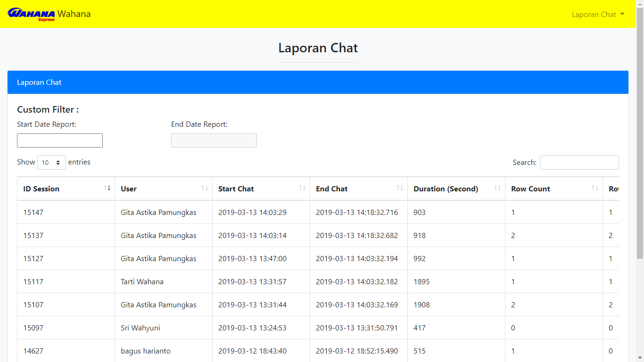Click the Sri Wahyuni user cell
644x362 pixels.
tap(140, 328)
